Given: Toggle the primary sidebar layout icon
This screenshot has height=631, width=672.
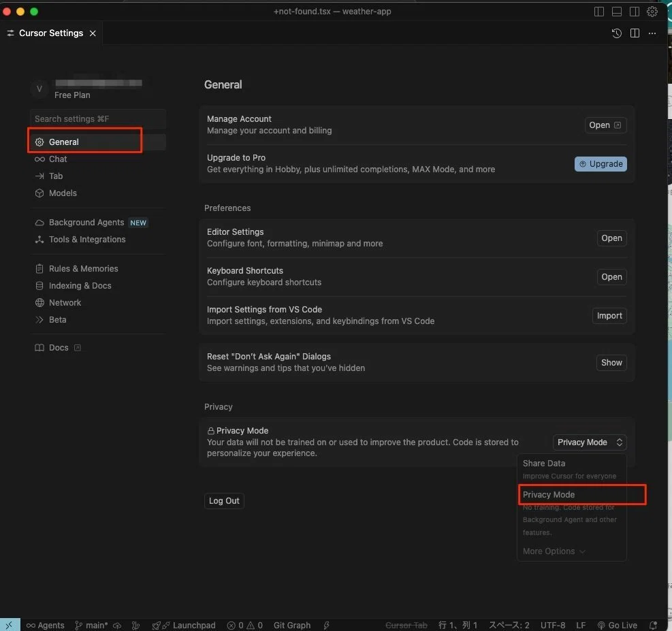Looking at the screenshot, I should pyautogui.click(x=598, y=12).
